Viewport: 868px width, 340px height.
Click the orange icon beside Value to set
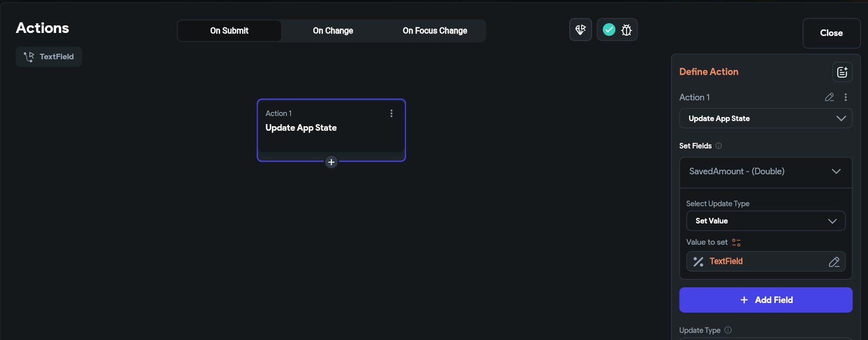click(736, 243)
